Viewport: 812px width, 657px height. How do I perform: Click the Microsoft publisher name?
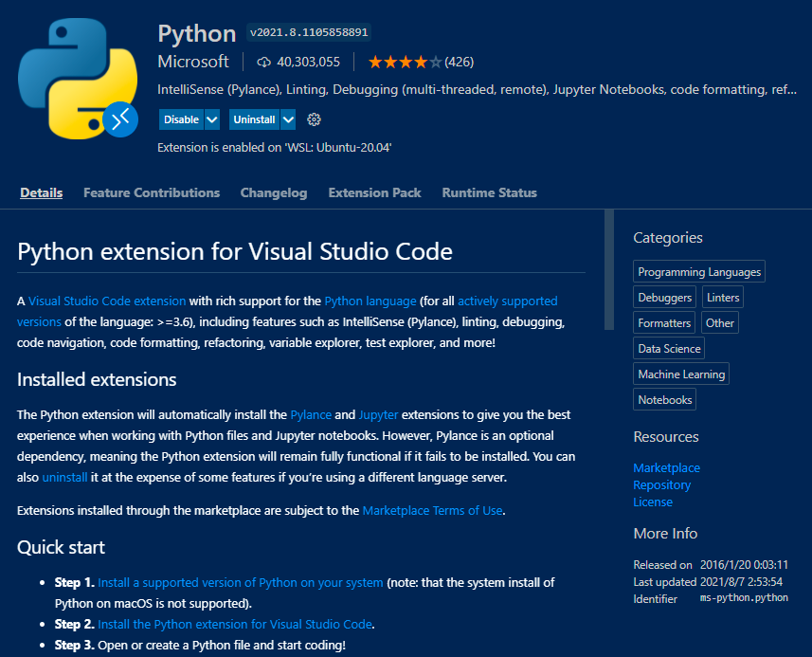point(193,62)
